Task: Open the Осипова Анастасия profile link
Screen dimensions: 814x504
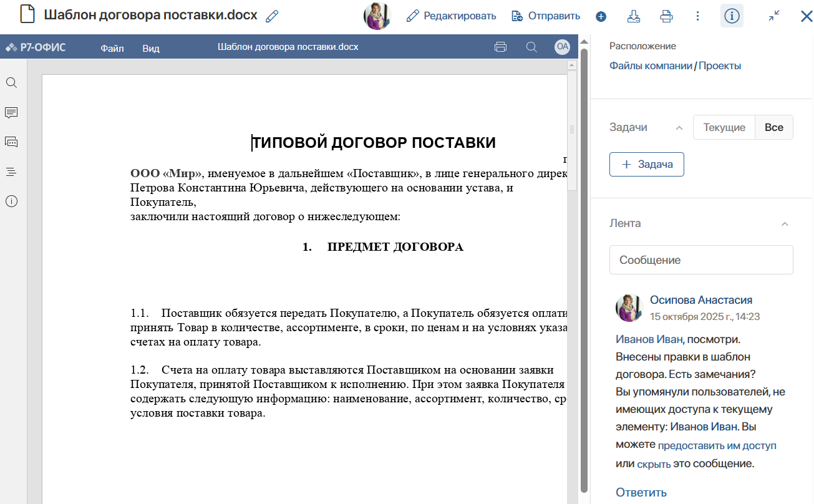Action: 701,300
